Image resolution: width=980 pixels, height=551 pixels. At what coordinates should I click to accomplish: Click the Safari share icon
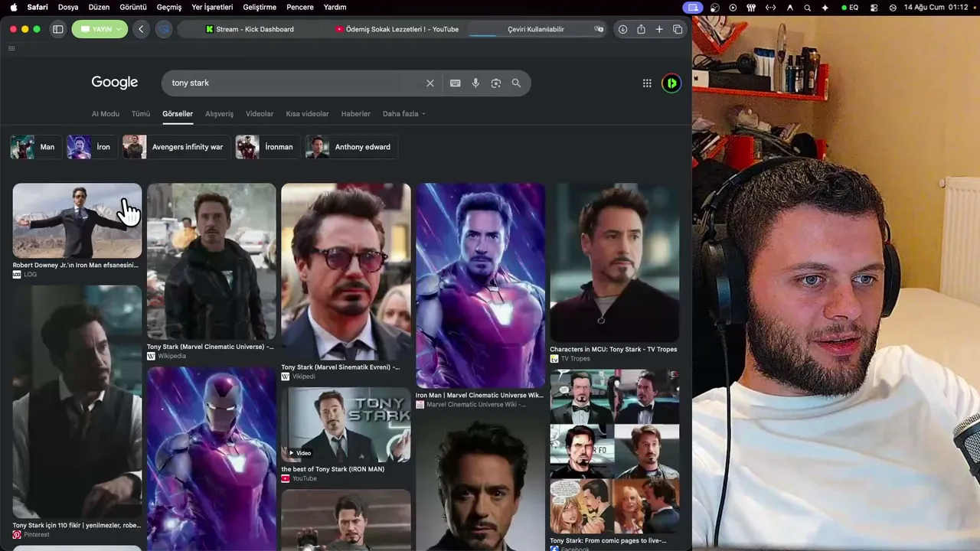[x=641, y=29]
